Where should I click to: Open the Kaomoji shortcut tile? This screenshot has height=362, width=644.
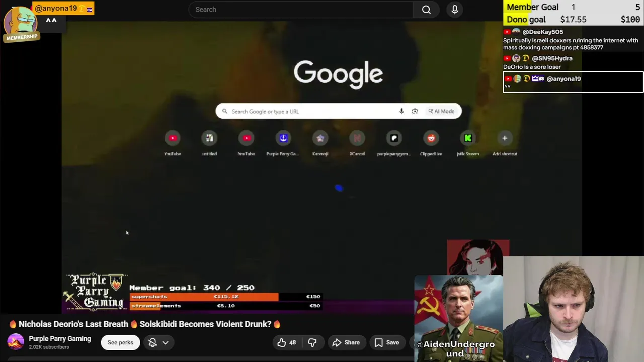(x=320, y=143)
